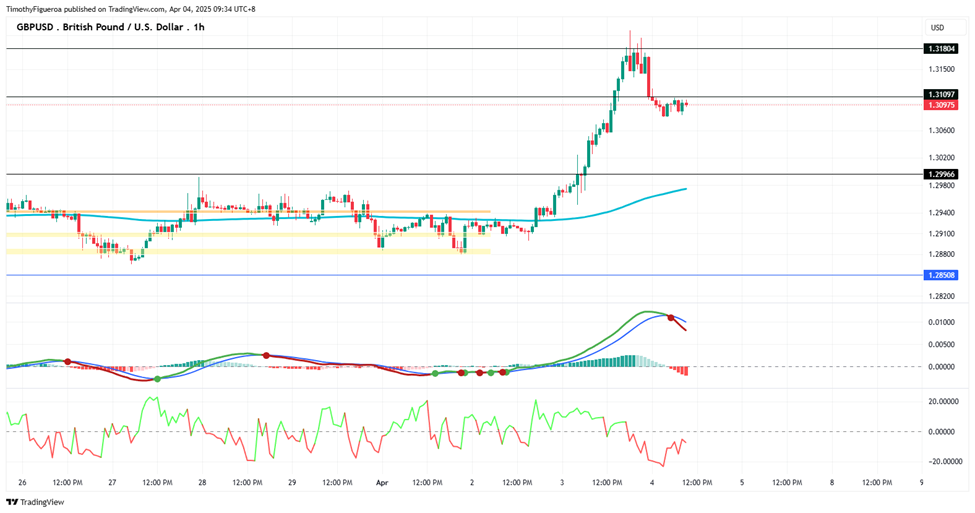Screen dimensions: 975x513
Task: Click the USD currency label
Action: (937, 27)
